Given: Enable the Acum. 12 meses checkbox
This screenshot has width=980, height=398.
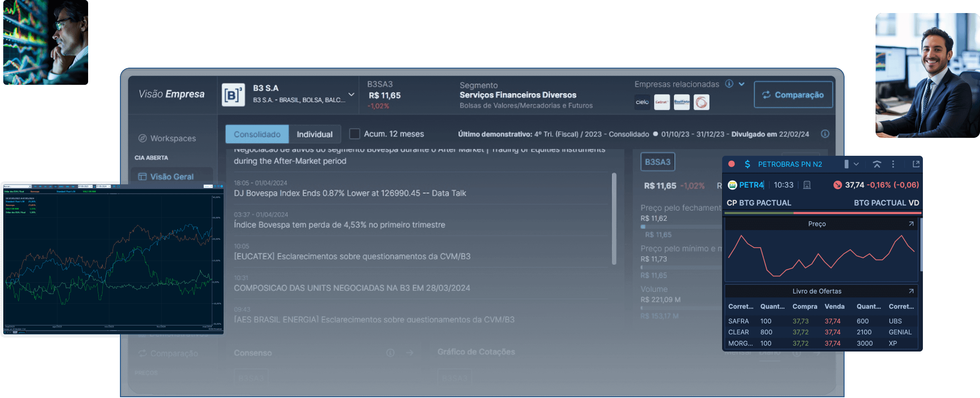Looking at the screenshot, I should pyautogui.click(x=355, y=134).
